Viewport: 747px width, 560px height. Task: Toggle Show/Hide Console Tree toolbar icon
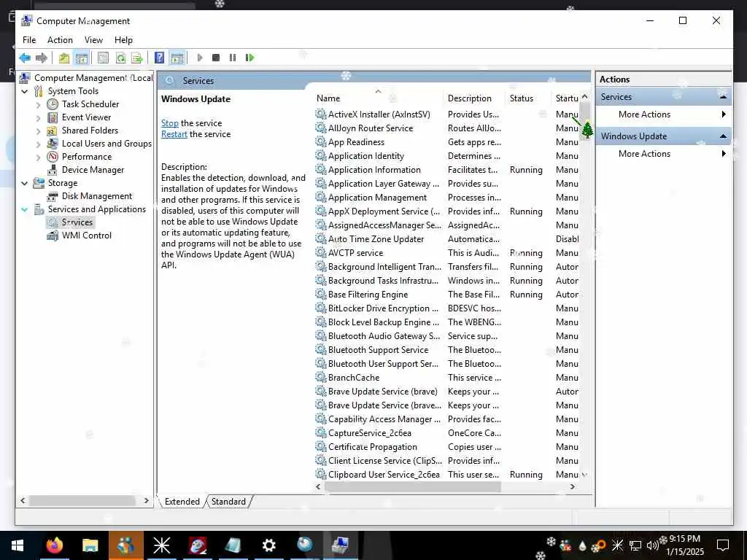(x=82, y=58)
